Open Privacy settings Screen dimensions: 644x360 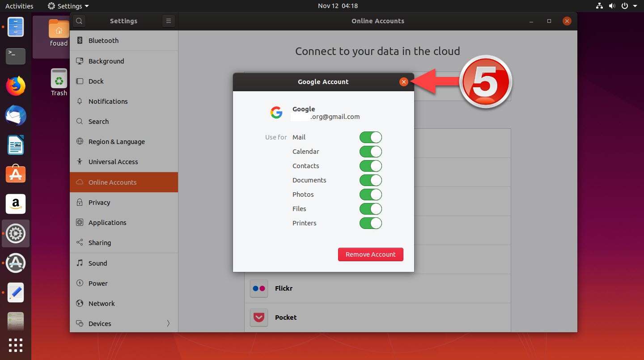[x=124, y=202]
